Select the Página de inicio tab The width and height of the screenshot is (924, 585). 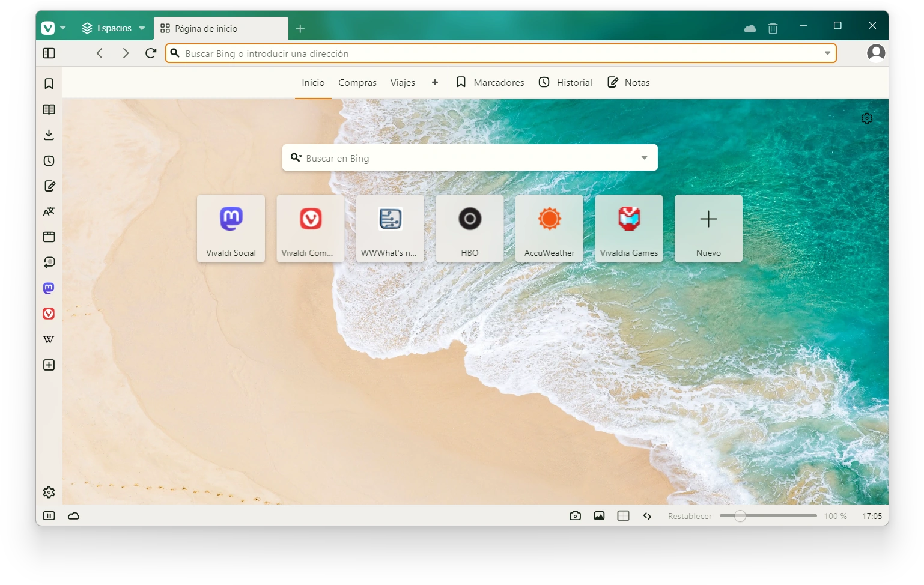tap(220, 29)
